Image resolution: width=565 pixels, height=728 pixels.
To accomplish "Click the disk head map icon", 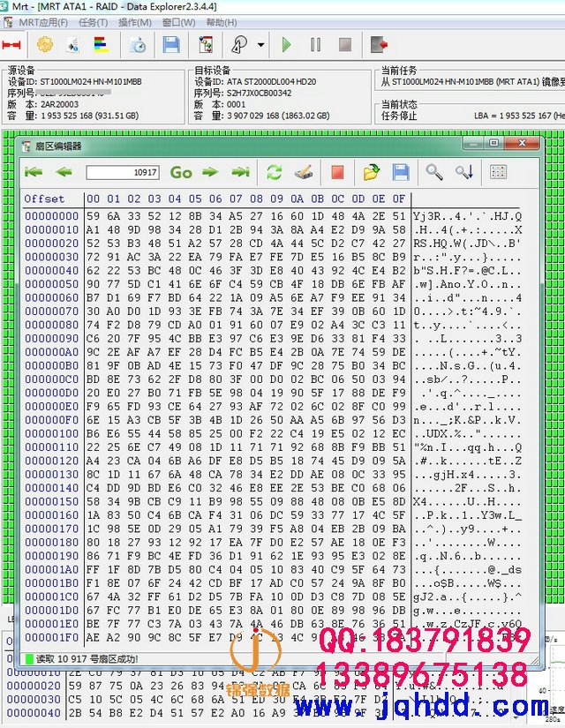I will point(239,45).
